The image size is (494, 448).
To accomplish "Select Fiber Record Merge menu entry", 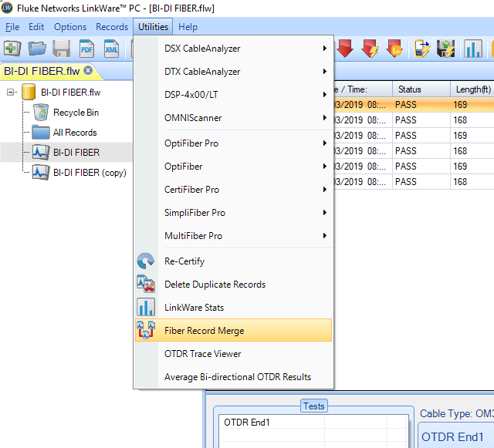I will (x=233, y=330).
